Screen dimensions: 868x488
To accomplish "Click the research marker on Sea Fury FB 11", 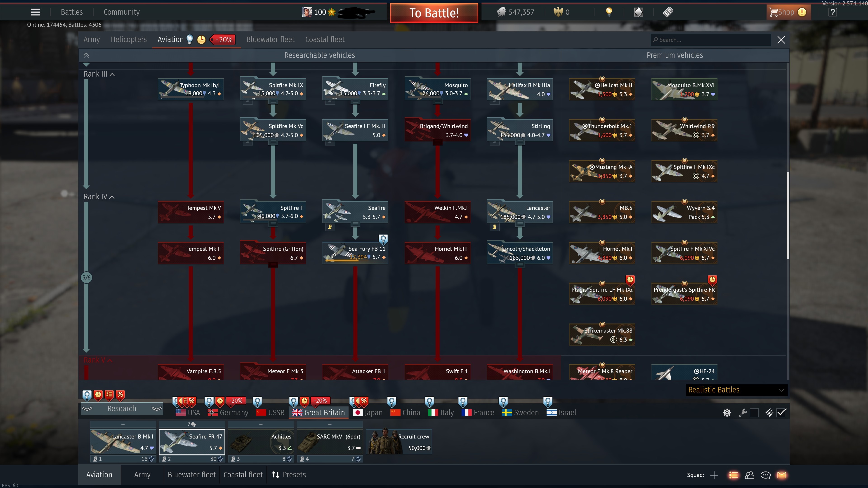I will (383, 239).
